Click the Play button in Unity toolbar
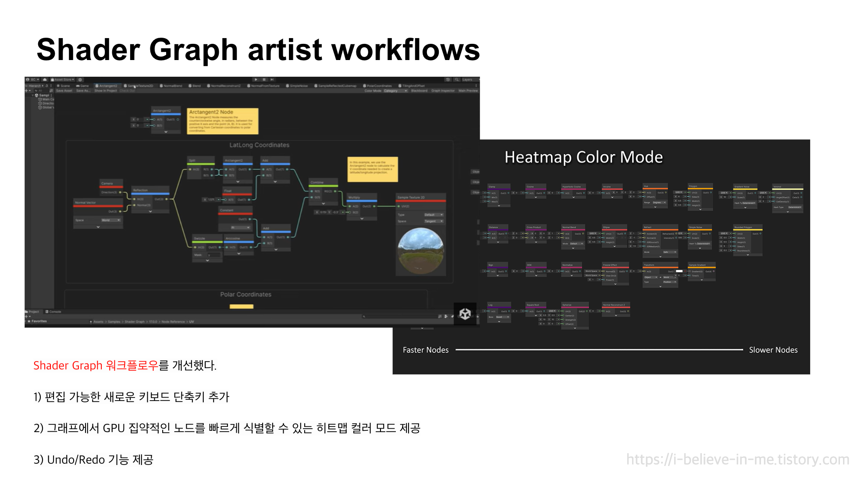This screenshot has height=490, width=868. pyautogui.click(x=256, y=80)
